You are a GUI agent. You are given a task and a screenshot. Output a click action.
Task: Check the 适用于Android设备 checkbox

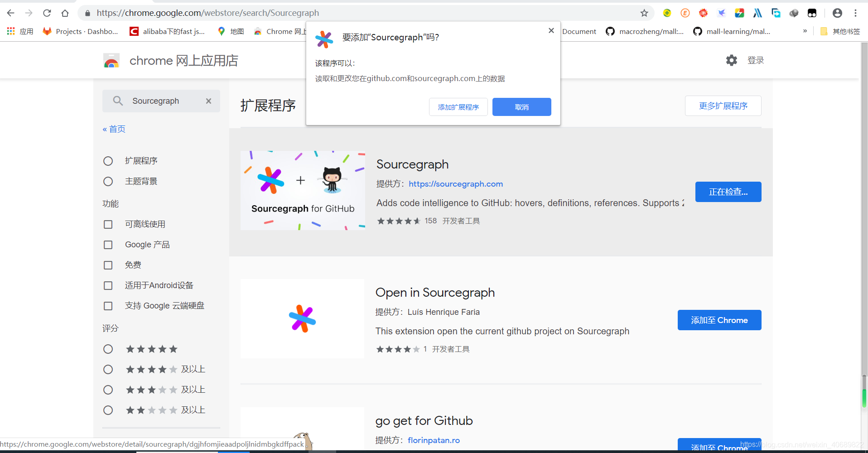tap(108, 285)
